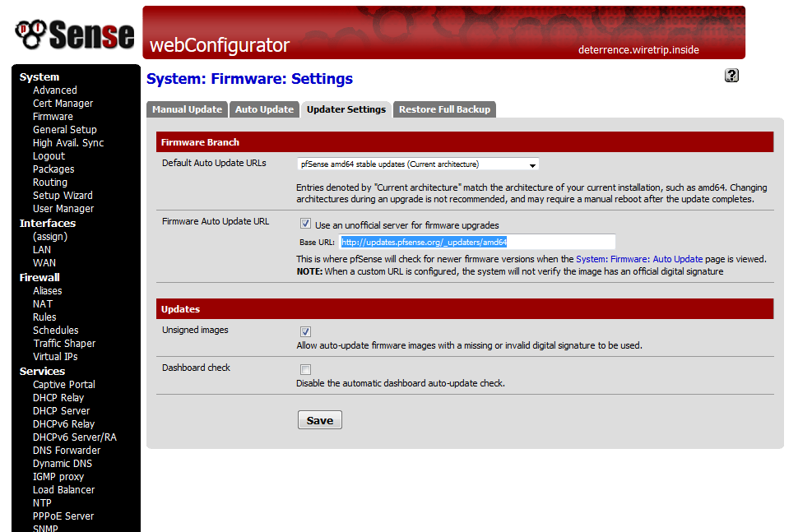The height and width of the screenshot is (532, 812).
Task: Open the Packages page
Action: [x=53, y=169]
